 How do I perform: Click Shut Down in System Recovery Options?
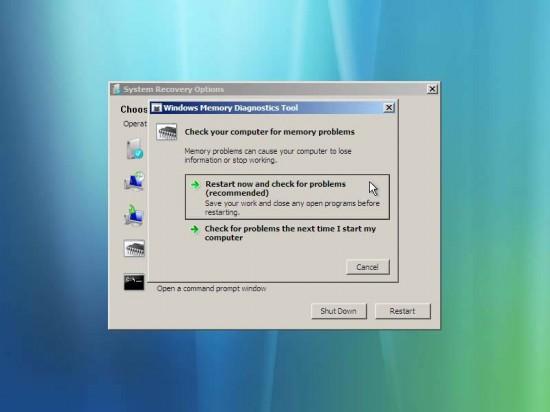point(338,311)
